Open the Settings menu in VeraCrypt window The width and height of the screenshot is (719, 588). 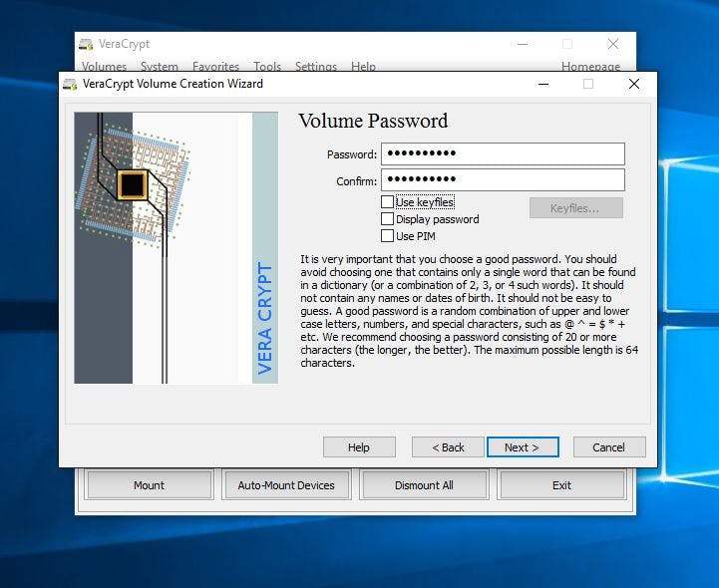pos(316,67)
